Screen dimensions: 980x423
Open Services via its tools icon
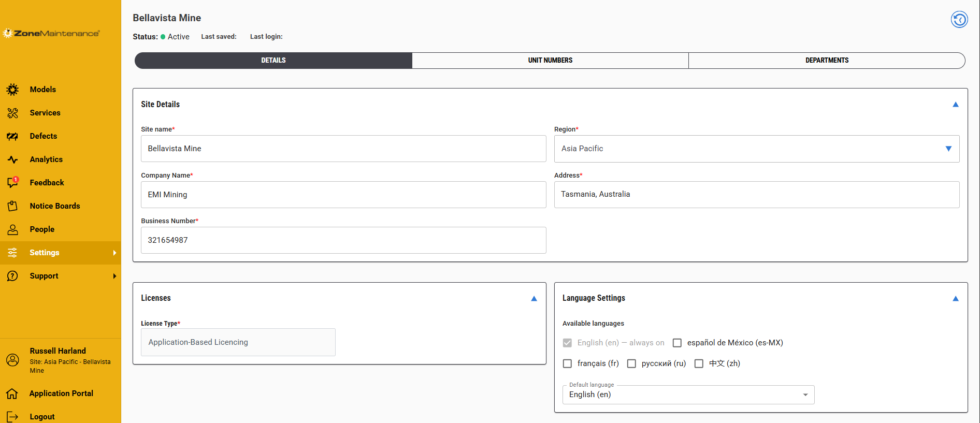point(12,113)
